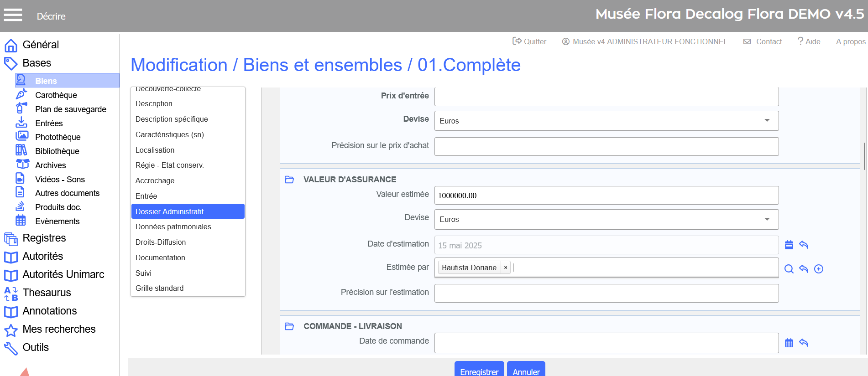Screen dimensions: 868x376
Task: Select Données patrimoniales section
Action: tap(173, 227)
